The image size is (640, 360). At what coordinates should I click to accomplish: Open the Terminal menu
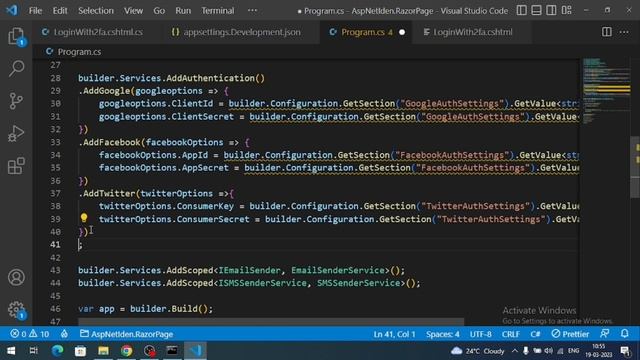tap(218, 11)
